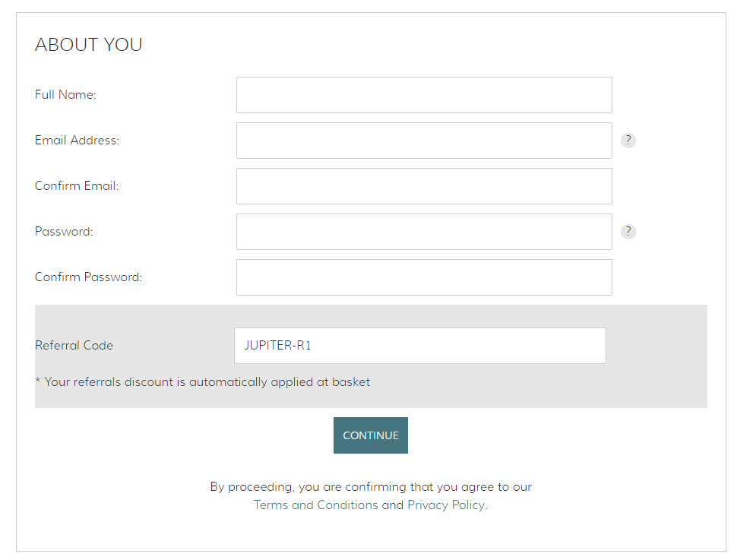Open the help icon beside Password field

coord(628,231)
